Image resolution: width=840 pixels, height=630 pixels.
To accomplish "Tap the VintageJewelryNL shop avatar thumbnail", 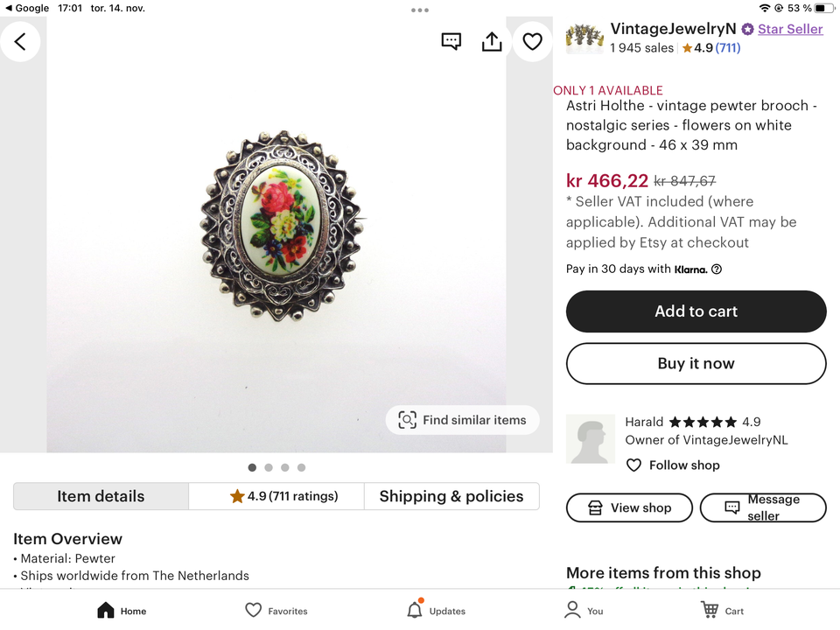I will coord(584,38).
